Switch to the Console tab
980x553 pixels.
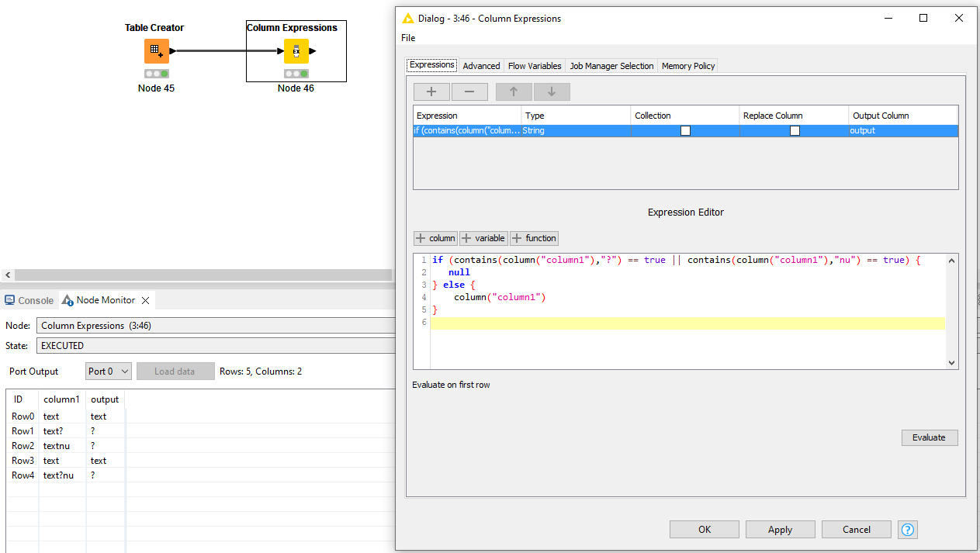pos(29,300)
